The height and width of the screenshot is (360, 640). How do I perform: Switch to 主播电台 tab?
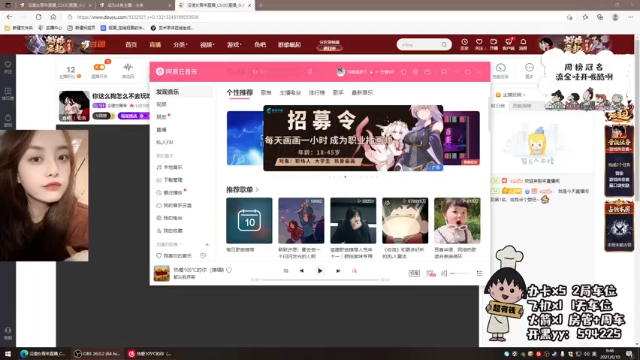click(x=290, y=93)
